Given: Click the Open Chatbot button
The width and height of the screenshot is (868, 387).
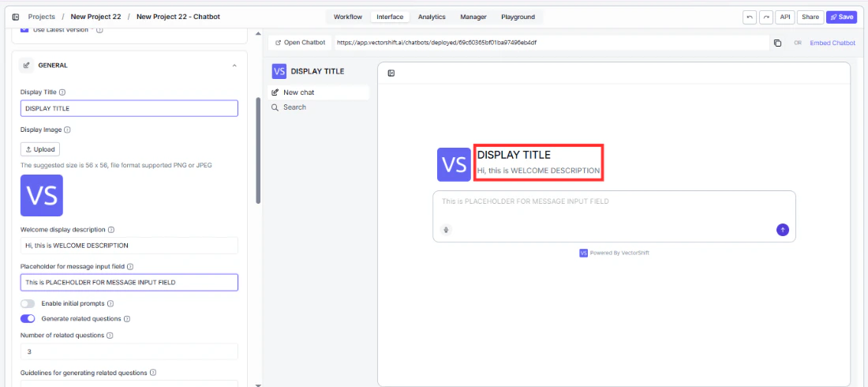Looking at the screenshot, I should [x=301, y=43].
